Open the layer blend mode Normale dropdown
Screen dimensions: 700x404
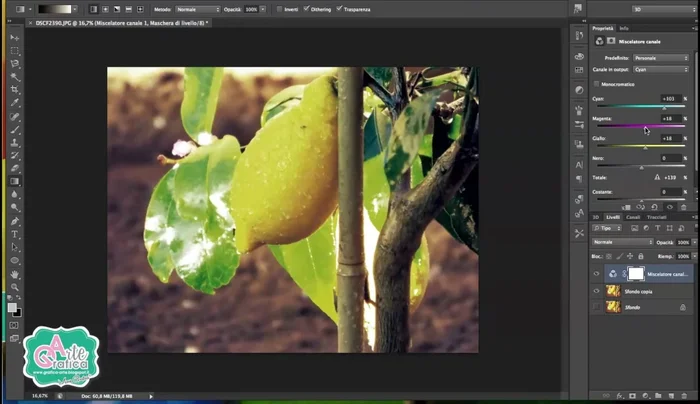point(622,242)
